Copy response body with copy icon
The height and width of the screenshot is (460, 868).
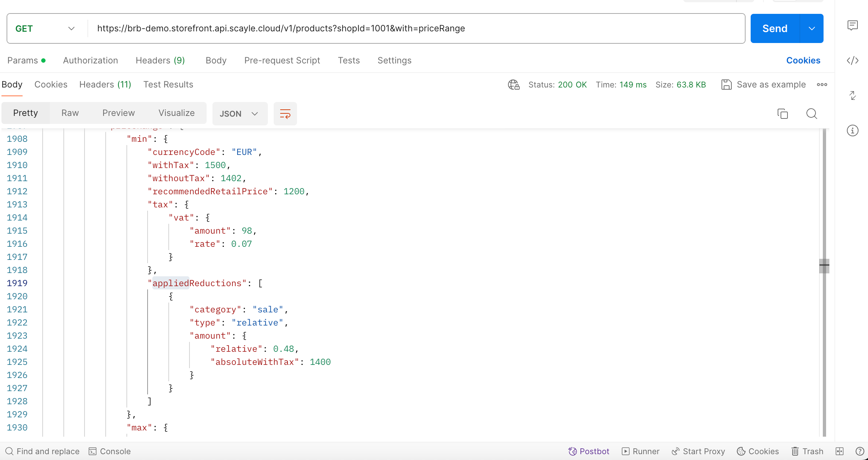point(782,114)
